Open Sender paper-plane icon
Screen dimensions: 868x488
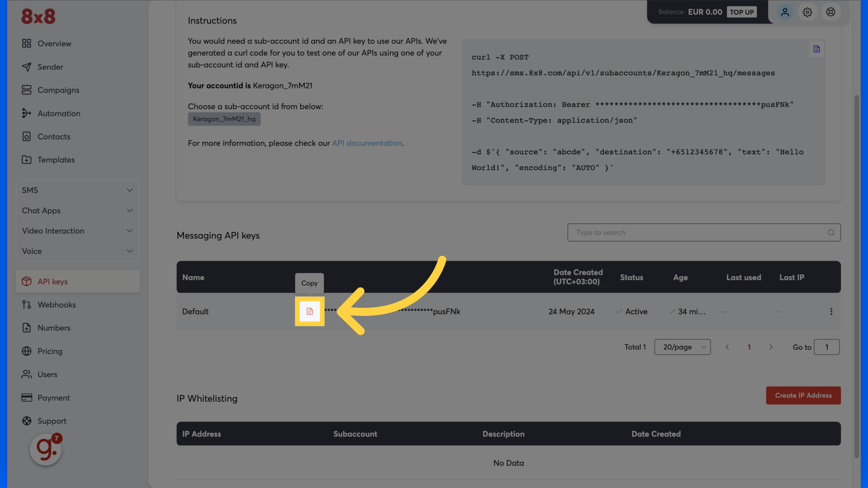[27, 67]
